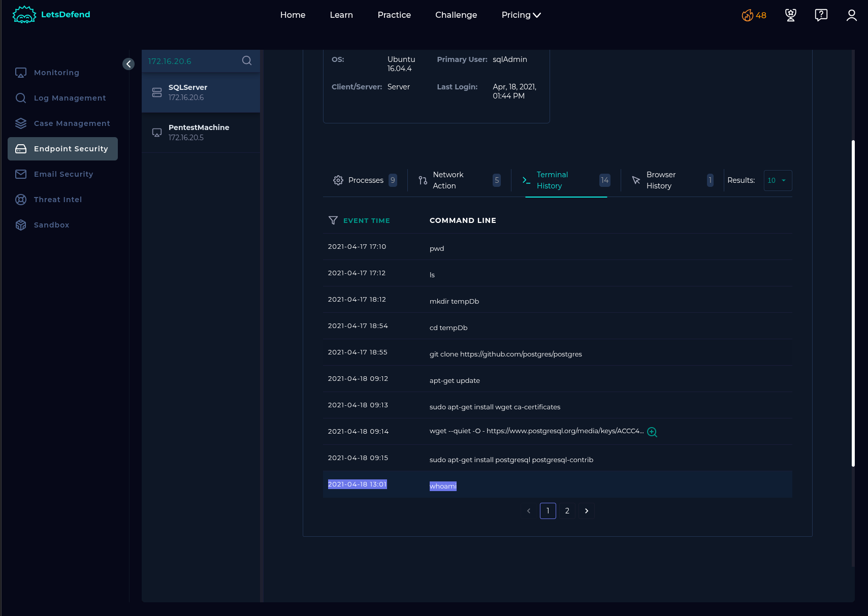868x616 pixels.
Task: Open the Results per page dropdown
Action: [778, 180]
